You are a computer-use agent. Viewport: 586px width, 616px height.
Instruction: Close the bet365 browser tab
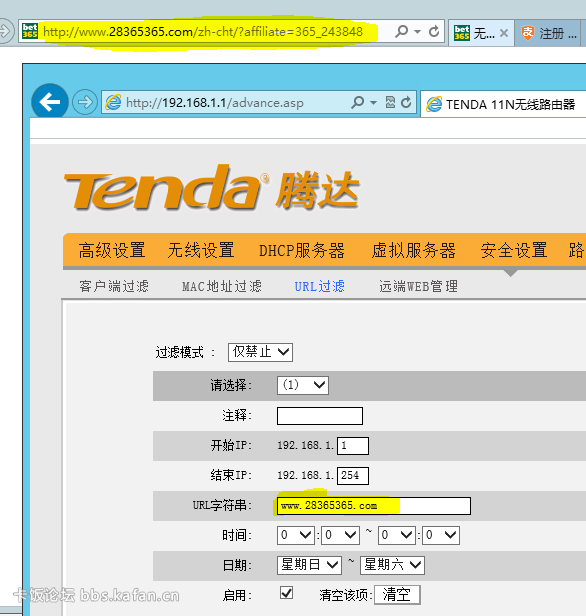coord(504,33)
